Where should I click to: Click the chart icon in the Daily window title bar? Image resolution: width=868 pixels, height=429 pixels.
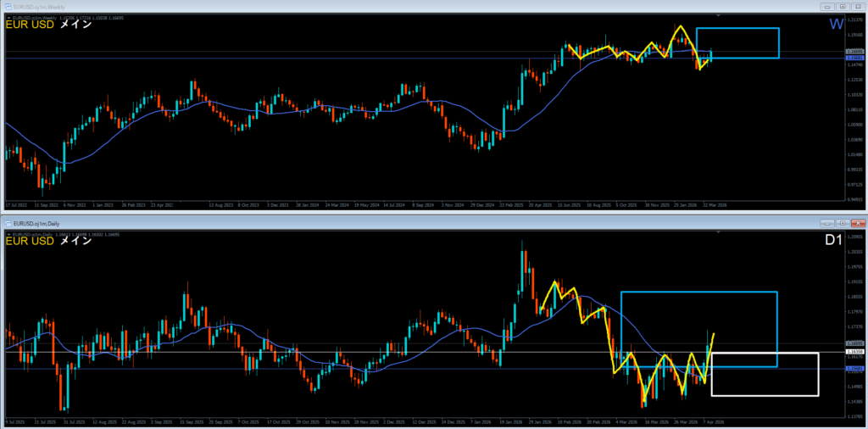(x=8, y=222)
